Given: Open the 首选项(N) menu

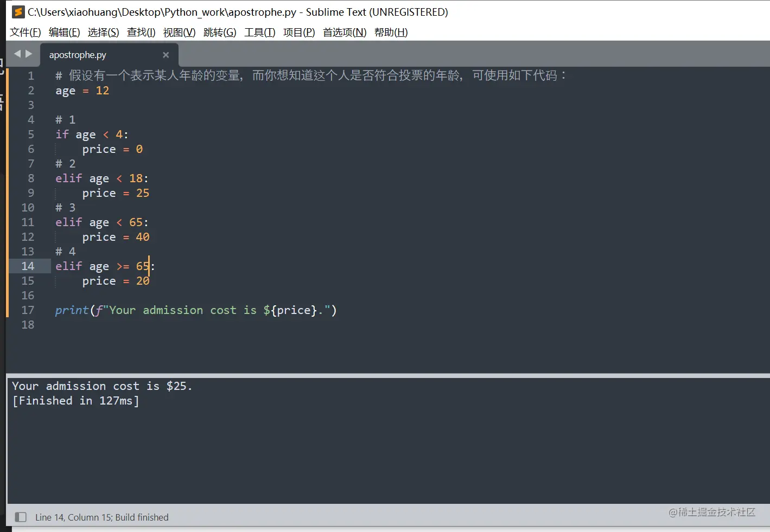Looking at the screenshot, I should [345, 33].
